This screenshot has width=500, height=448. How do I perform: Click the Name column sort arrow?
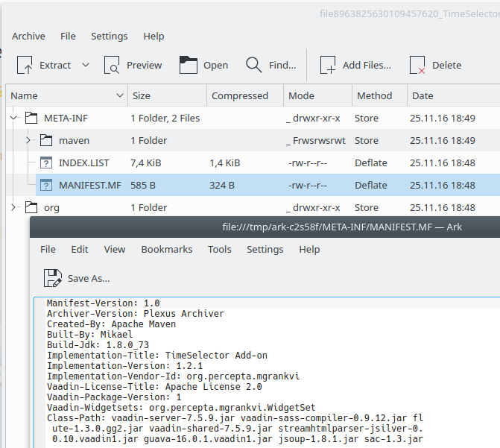[120, 95]
